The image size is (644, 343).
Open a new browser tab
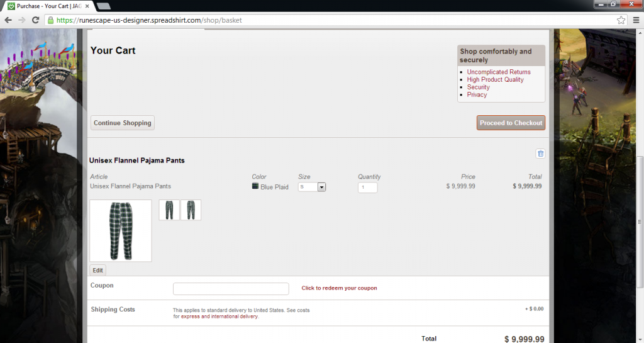(104, 6)
